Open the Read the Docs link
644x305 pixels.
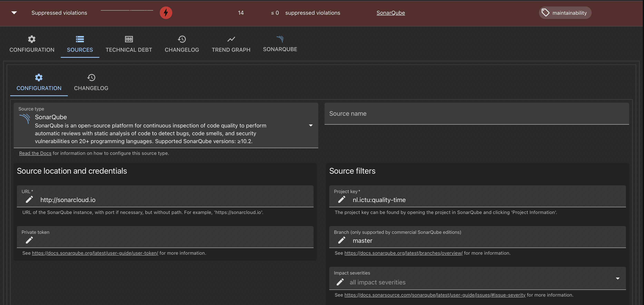pos(35,153)
